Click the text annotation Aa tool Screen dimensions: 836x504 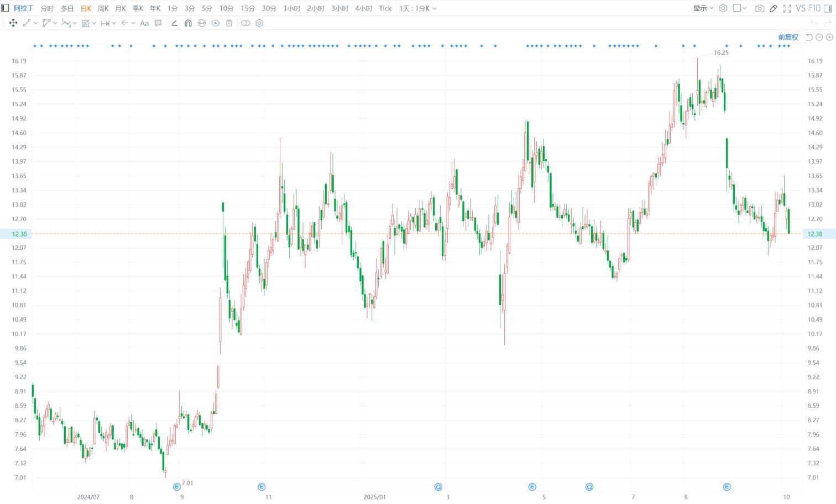click(x=144, y=23)
